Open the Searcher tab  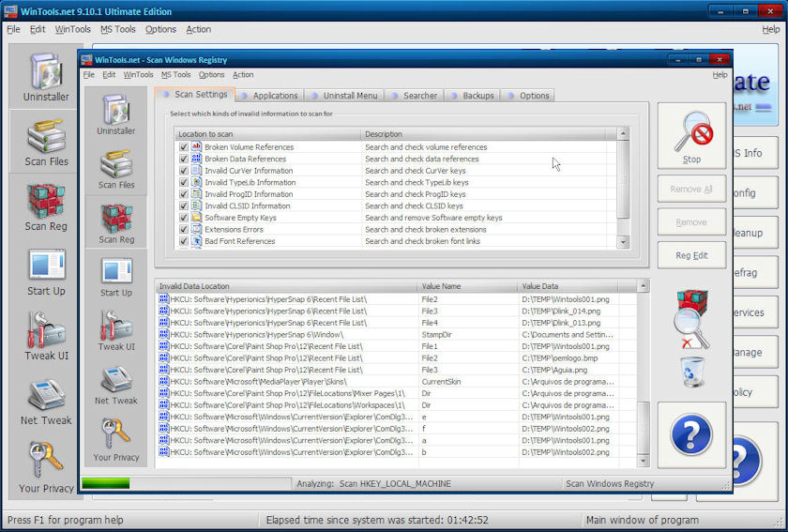tap(414, 96)
